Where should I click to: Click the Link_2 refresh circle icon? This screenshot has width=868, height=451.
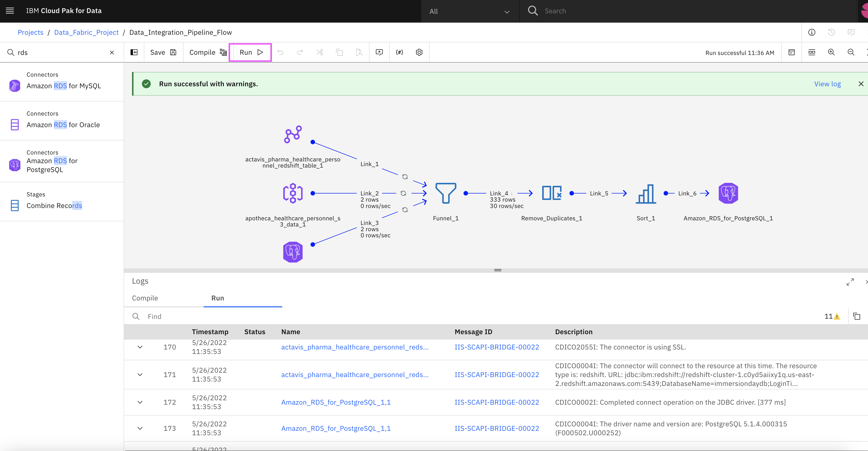pos(403,193)
